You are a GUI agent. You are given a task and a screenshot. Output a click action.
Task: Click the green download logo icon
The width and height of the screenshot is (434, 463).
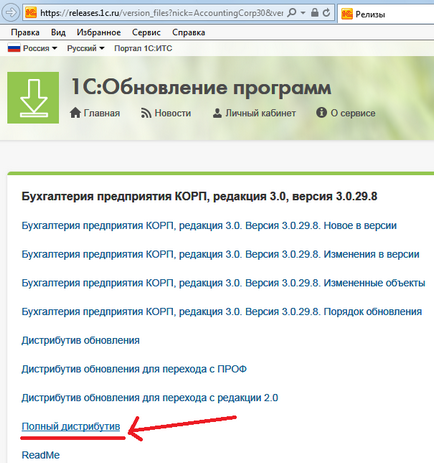(33, 98)
